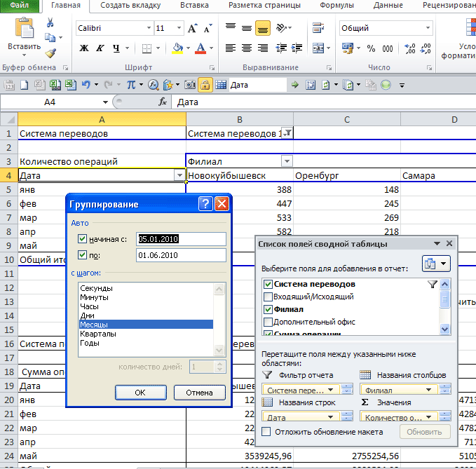
Task: Click the camera icon in the toolbar
Action: (x=190, y=85)
